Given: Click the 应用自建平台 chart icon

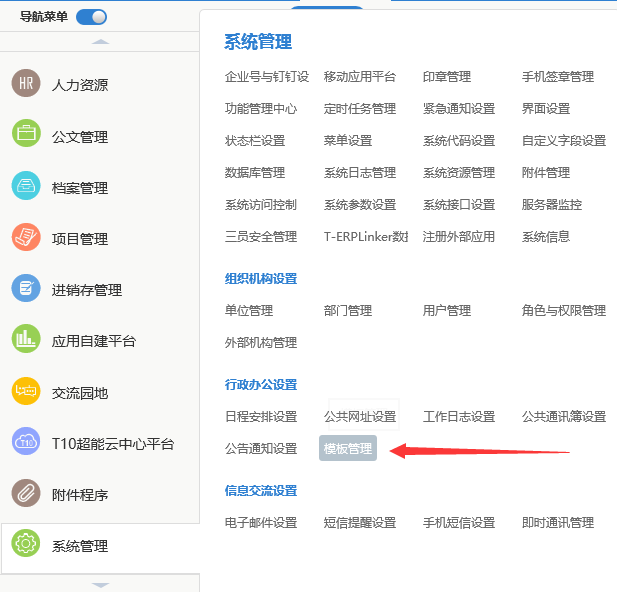Looking at the screenshot, I should [26, 340].
